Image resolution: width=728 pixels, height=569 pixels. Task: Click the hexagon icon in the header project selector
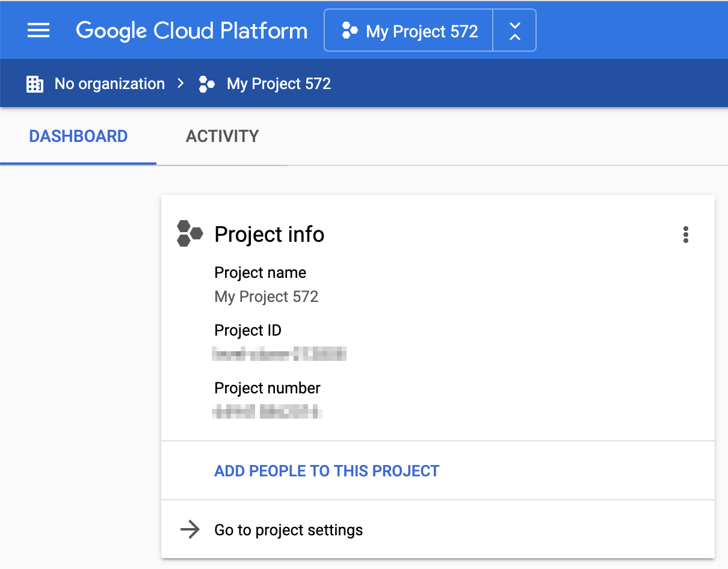(x=350, y=31)
